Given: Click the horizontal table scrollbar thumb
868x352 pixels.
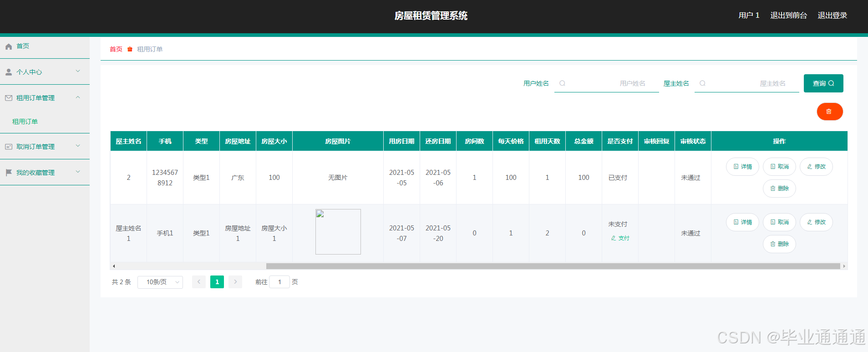Looking at the screenshot, I should pyautogui.click(x=553, y=266).
